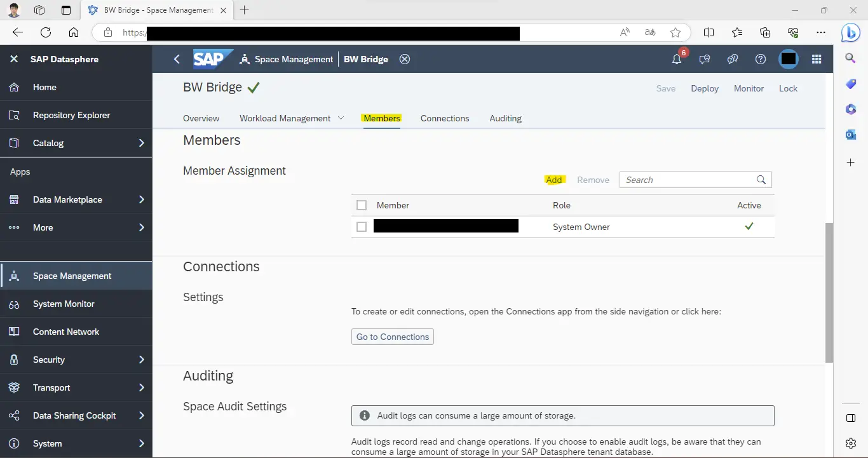Close the SAP Datasphere side navigation

(x=14, y=59)
